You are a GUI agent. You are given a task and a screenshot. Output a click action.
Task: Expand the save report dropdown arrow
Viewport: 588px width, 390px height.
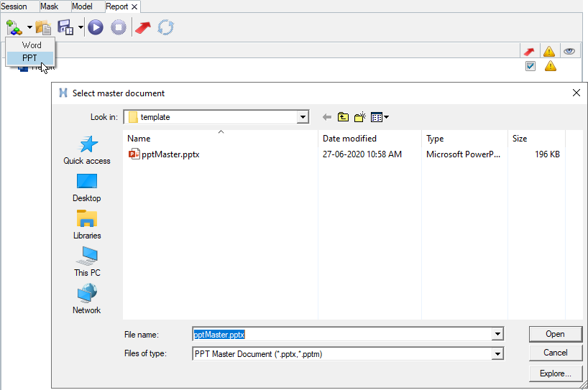pyautogui.click(x=81, y=27)
